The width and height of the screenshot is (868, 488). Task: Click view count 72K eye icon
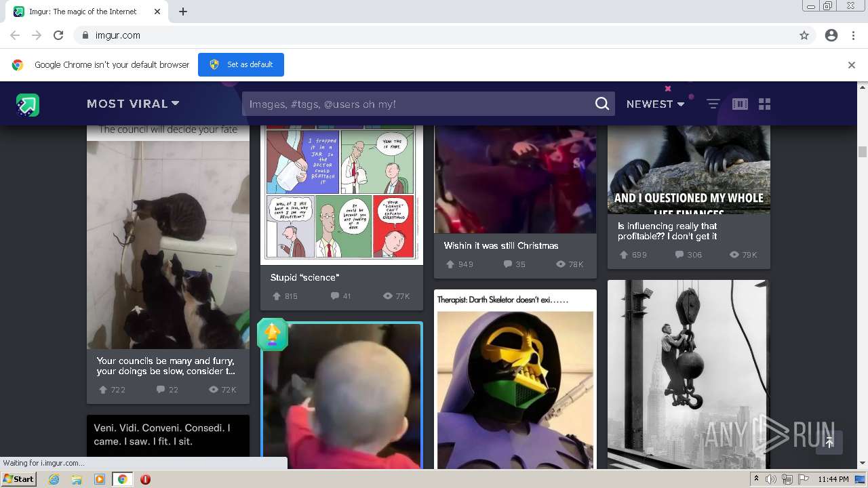click(x=214, y=390)
